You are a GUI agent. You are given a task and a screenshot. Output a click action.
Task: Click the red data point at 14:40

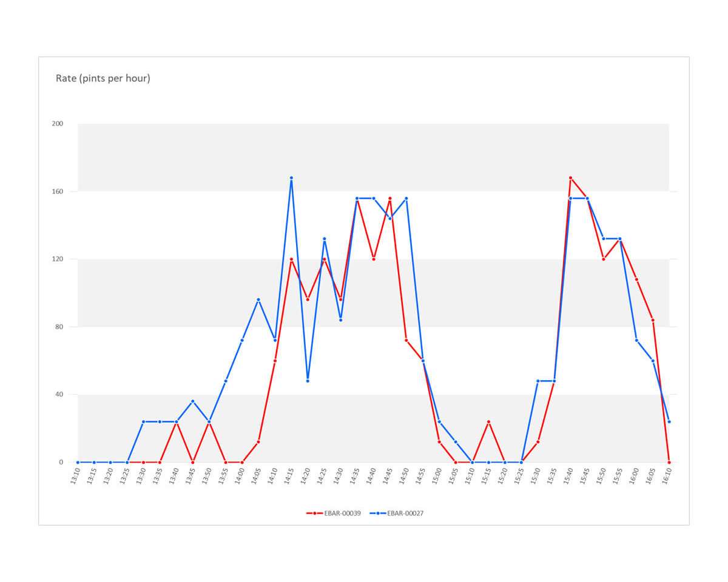click(x=374, y=259)
